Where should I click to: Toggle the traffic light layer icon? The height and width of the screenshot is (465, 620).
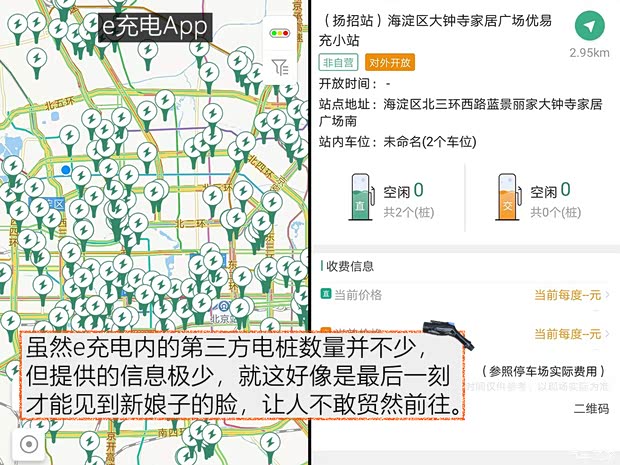[280, 33]
